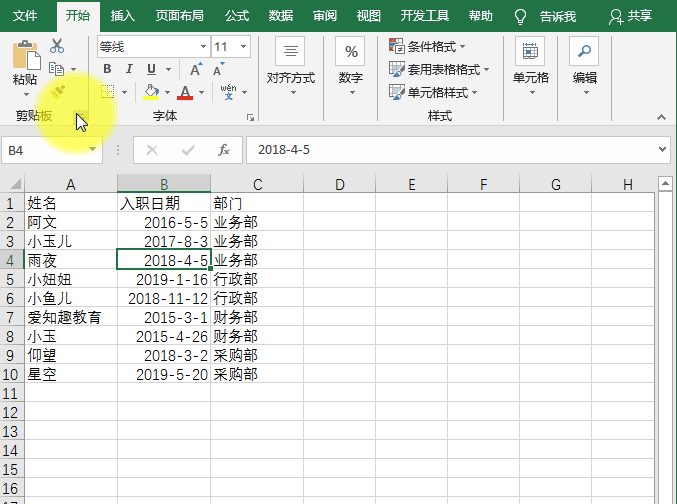Toggle Underline formatting
677x504 pixels.
151,69
